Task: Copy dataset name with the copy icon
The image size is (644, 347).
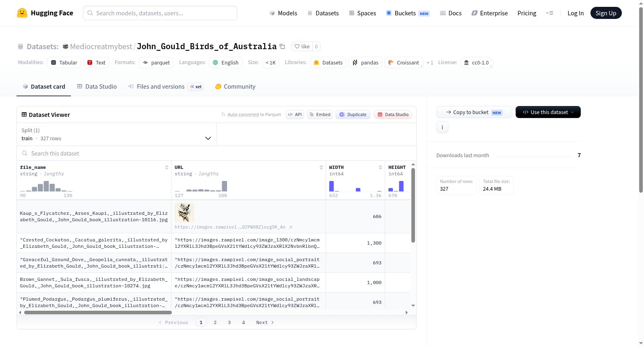Action: tap(282, 46)
